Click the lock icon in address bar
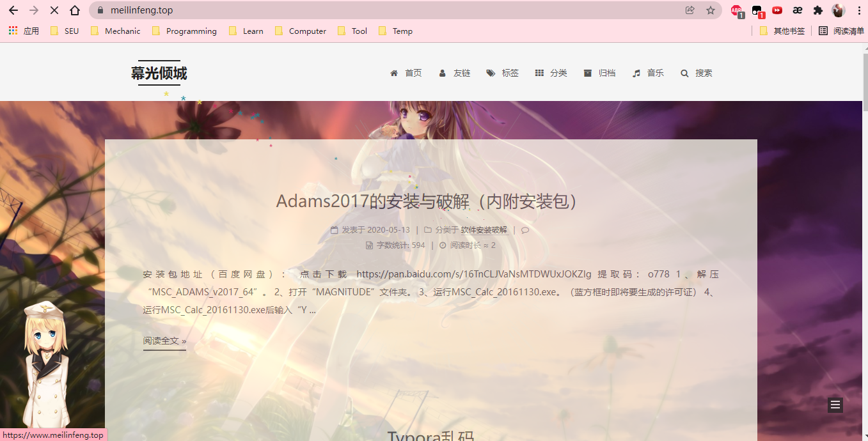Screen dimensions: 868x441 pyautogui.click(x=100, y=10)
